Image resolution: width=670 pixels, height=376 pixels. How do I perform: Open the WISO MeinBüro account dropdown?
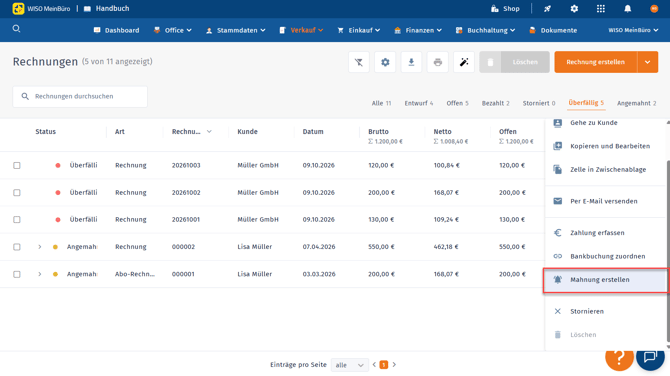click(x=633, y=30)
